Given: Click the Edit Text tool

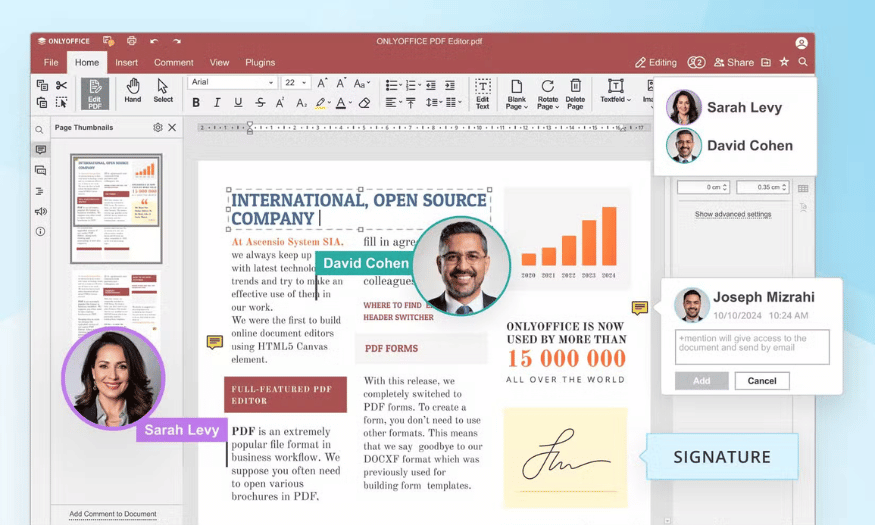Looking at the screenshot, I should pyautogui.click(x=483, y=94).
